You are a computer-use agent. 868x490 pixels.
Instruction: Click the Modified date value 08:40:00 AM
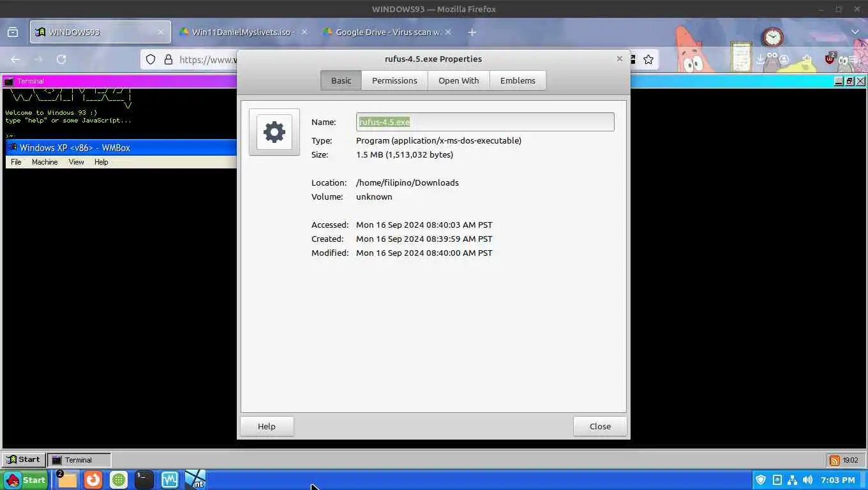(424, 253)
